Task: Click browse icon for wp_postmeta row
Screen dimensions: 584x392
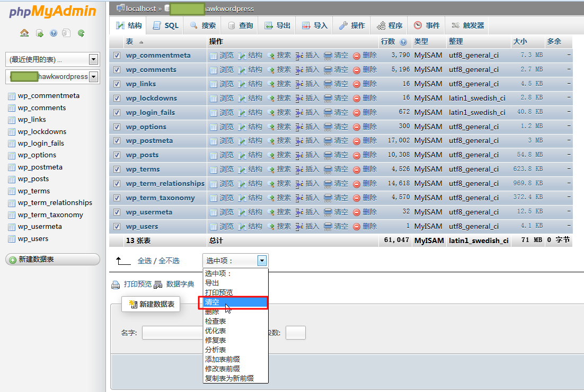Action: coord(214,141)
